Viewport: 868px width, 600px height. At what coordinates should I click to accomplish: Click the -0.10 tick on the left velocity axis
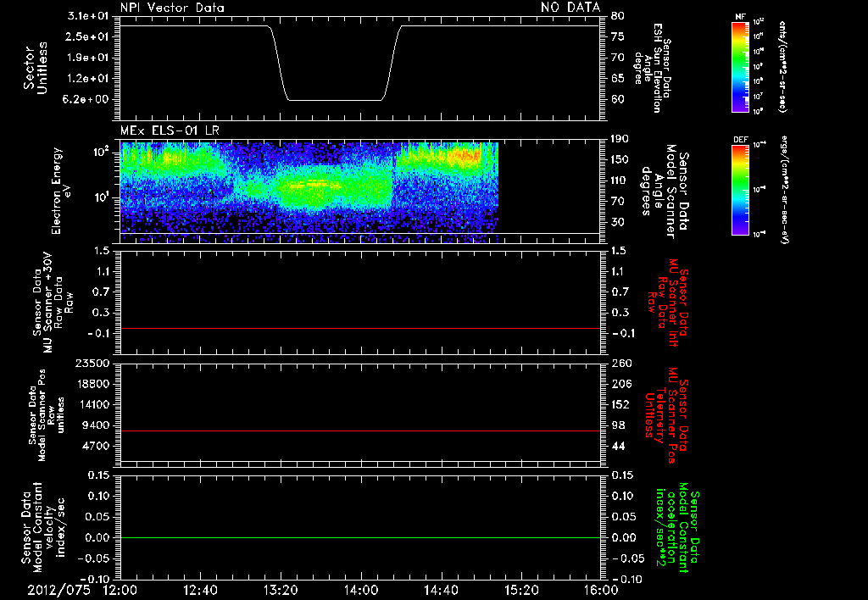95,580
